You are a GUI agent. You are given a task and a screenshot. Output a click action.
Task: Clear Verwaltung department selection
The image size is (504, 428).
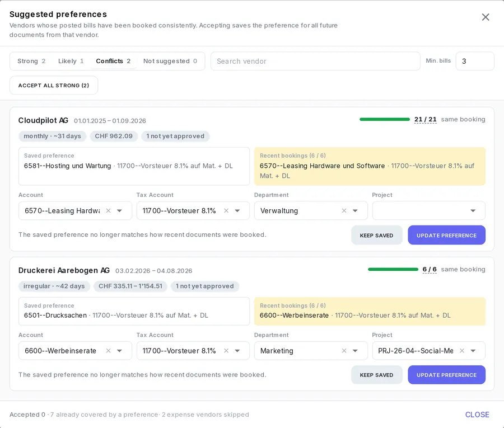pyautogui.click(x=344, y=210)
